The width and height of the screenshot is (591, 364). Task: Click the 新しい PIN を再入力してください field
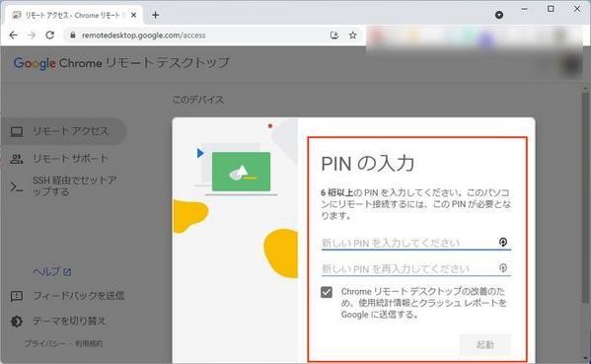click(x=415, y=268)
